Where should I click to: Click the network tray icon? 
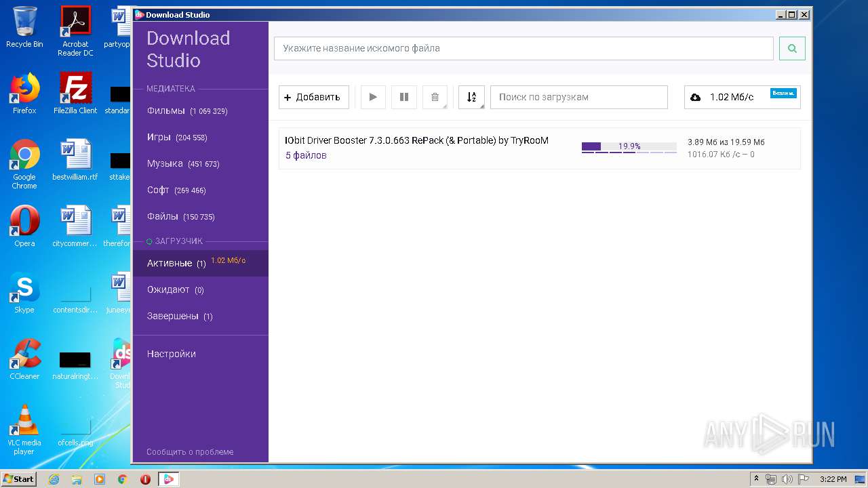(771, 479)
